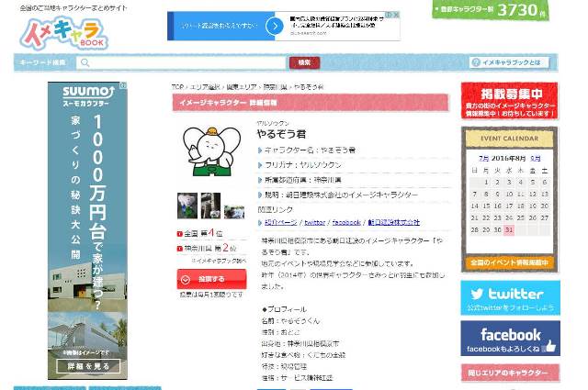Open the 紹介ページ related link
The image size is (588, 390).
[x=280, y=222]
